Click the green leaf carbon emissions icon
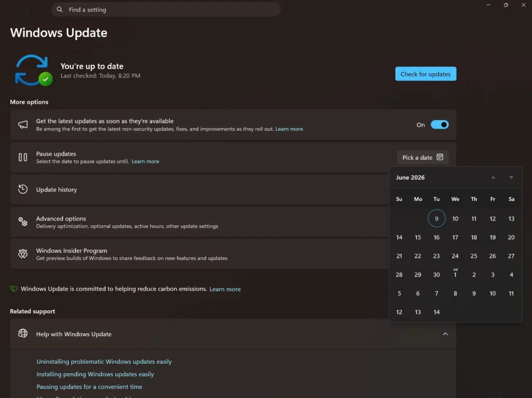This screenshot has height=398, width=532. click(x=14, y=289)
